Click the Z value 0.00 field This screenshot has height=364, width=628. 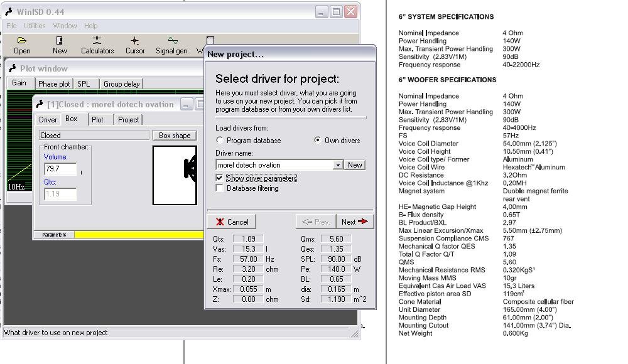click(248, 299)
